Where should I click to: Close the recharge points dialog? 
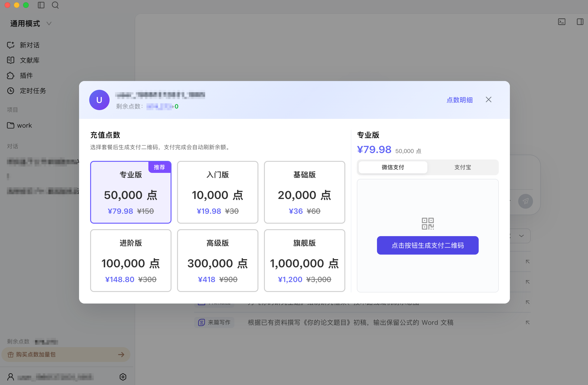(x=488, y=99)
